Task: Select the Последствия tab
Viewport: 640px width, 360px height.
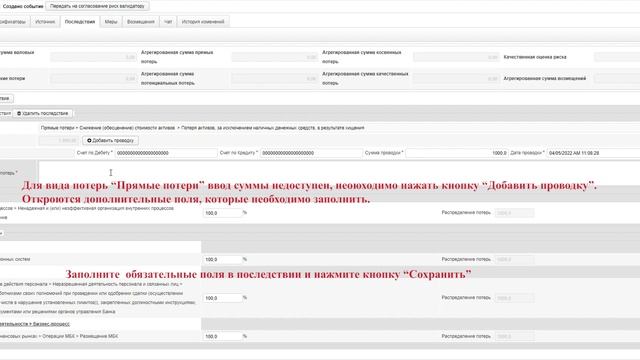Action: (x=80, y=22)
